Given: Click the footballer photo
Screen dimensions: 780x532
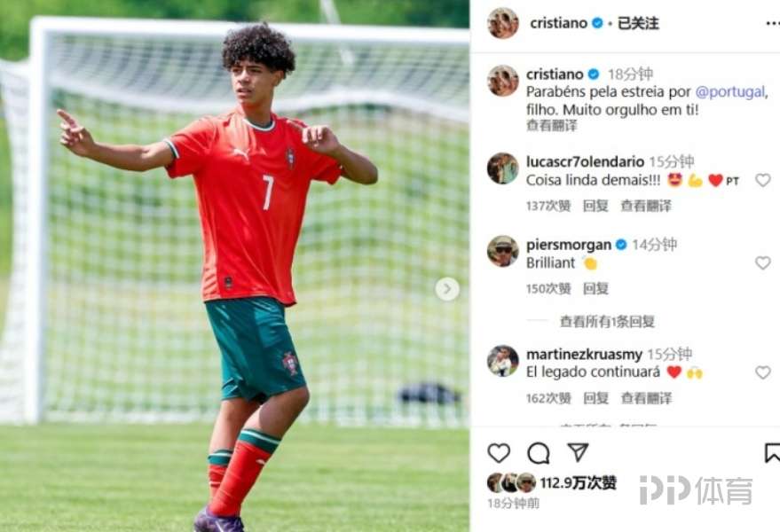Looking at the screenshot, I should click(234, 266).
